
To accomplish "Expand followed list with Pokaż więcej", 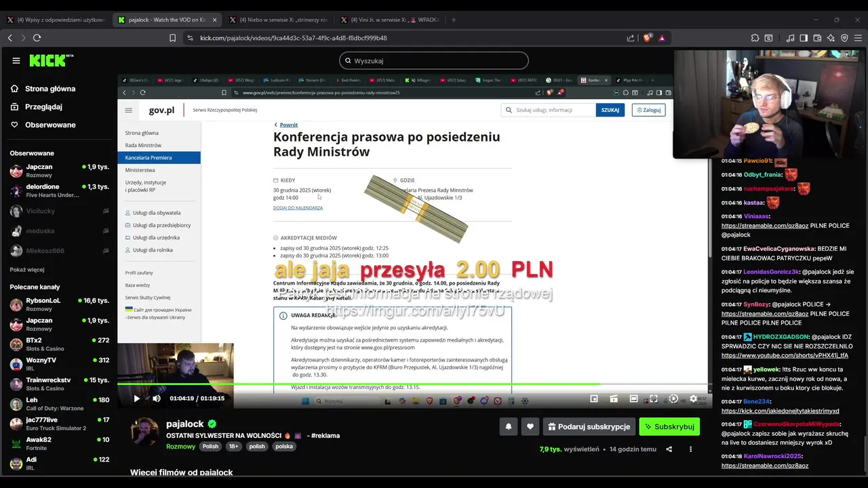I will click(x=27, y=269).
